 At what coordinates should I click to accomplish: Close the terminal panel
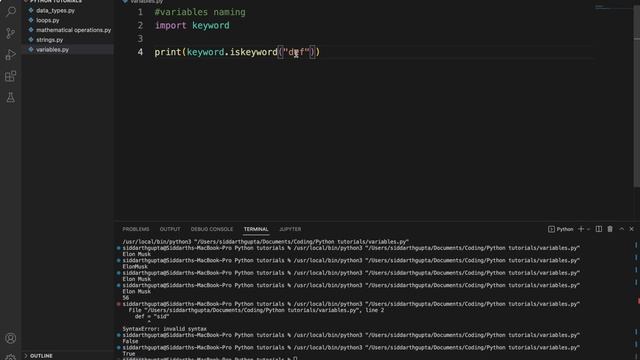631,229
